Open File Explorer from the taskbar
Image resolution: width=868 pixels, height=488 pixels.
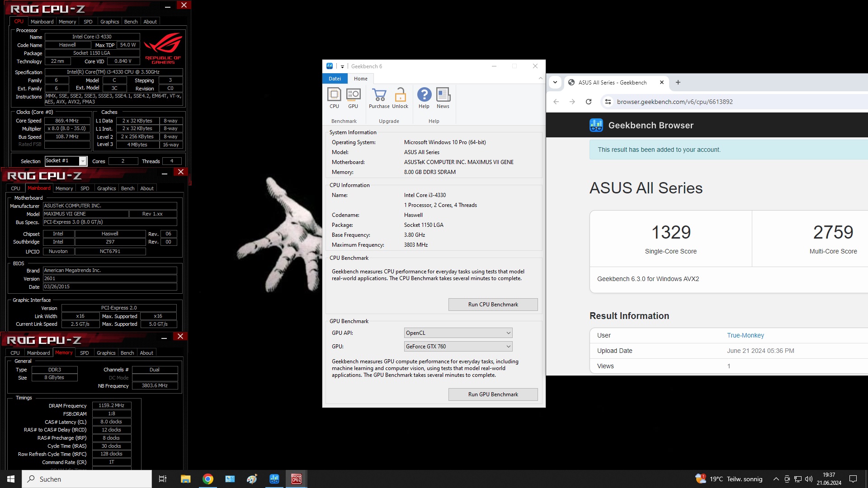click(185, 479)
